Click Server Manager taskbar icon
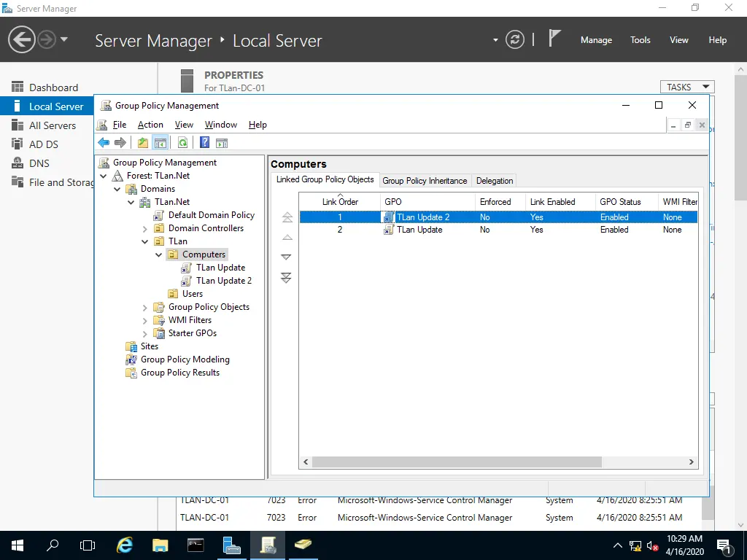747x560 pixels. (x=231, y=545)
